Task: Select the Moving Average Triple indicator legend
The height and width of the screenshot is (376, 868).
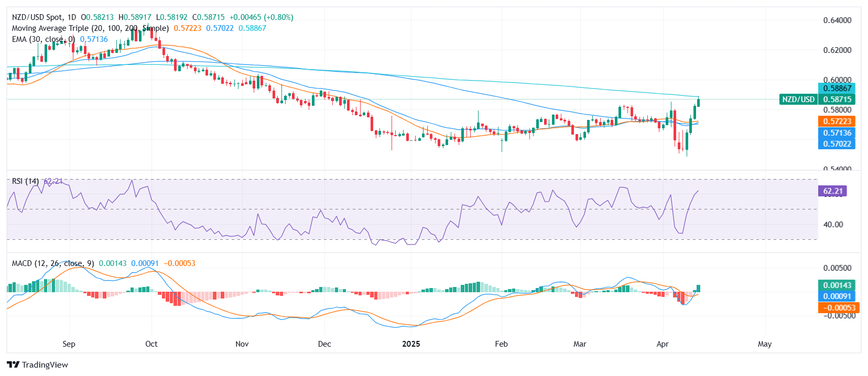Action: [90, 28]
